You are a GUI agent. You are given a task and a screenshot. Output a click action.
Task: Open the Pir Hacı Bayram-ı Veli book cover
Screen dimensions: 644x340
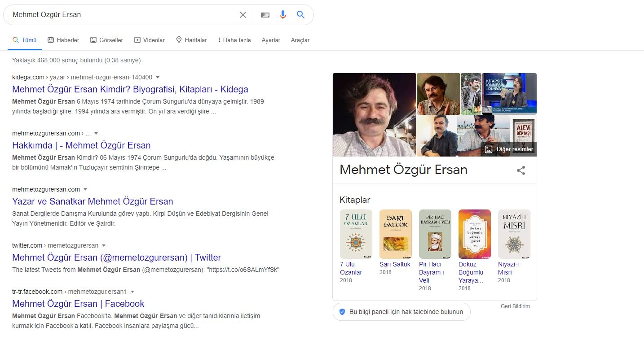point(435,234)
